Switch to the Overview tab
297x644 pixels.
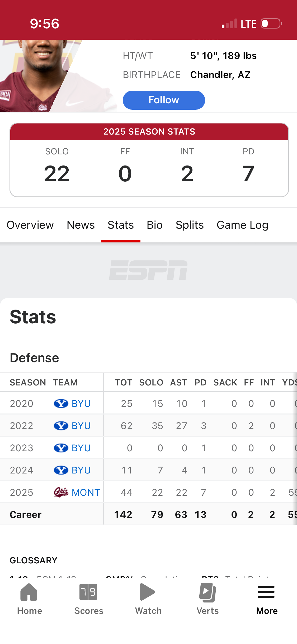[x=30, y=225]
